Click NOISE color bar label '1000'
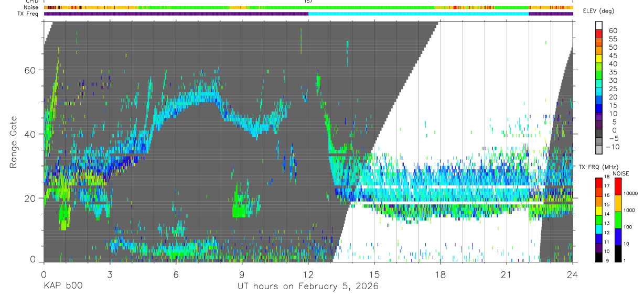Image resolution: width=644 pixels, height=297 pixels. pos(628,211)
